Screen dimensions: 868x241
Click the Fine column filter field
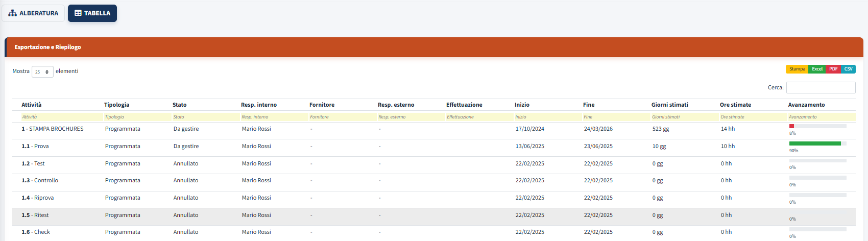(616, 117)
